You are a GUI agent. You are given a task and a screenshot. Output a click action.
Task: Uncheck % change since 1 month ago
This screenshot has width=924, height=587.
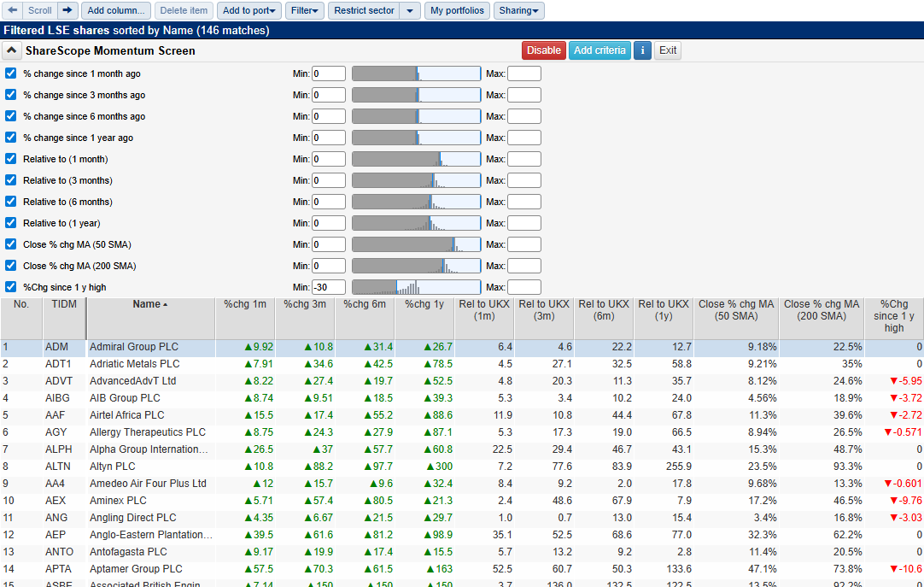click(10, 73)
